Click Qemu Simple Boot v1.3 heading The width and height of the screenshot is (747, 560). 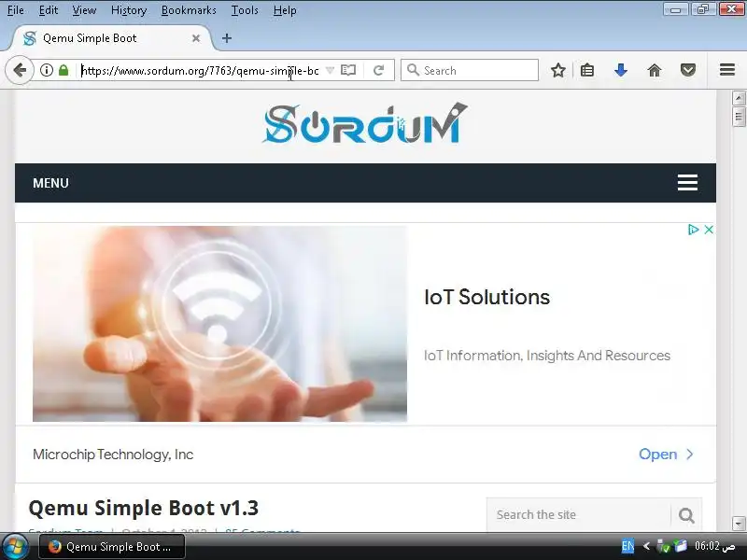point(144,508)
